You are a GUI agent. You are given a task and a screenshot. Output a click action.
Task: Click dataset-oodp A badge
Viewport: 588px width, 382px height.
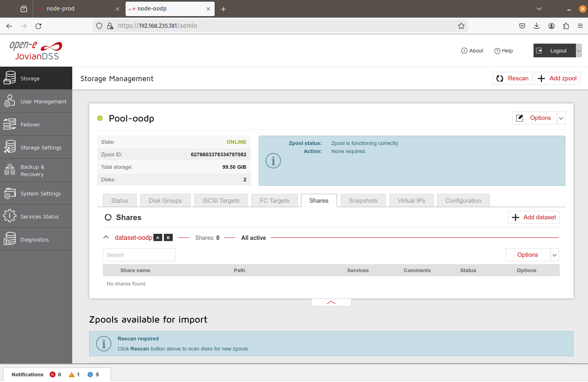tap(158, 237)
